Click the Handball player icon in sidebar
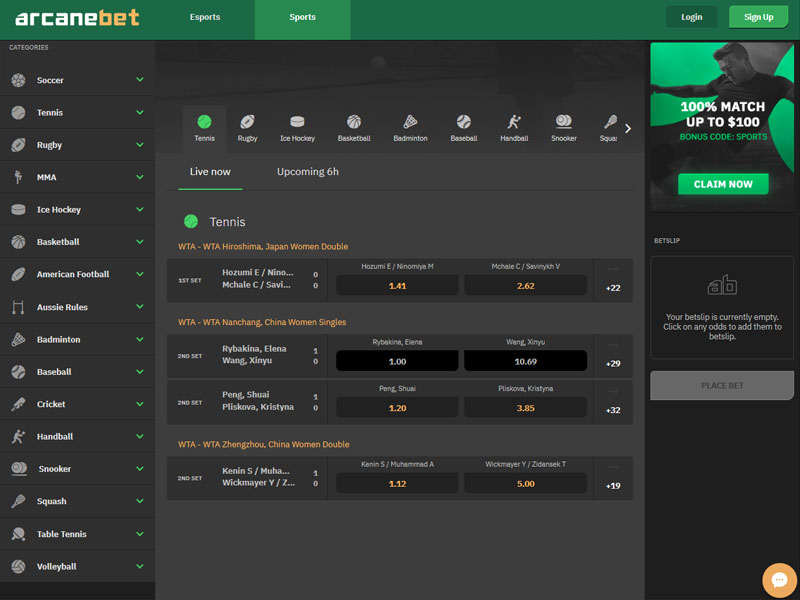 18,436
